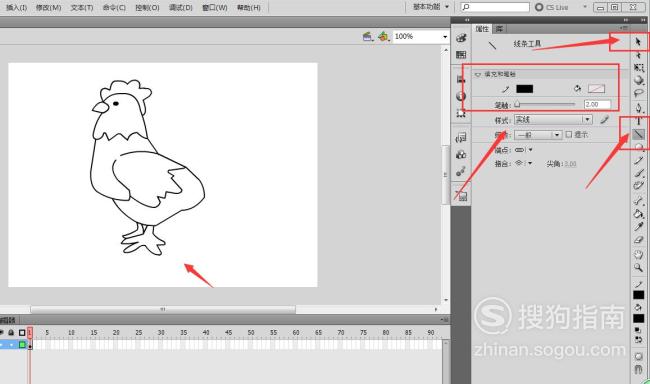Open the 插入(I) menu
The image size is (650, 384).
point(17,7)
